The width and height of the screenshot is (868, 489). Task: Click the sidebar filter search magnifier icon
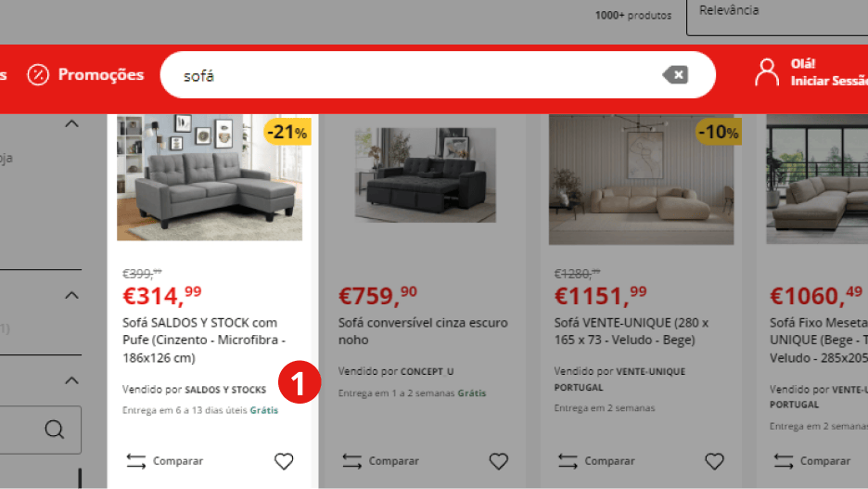(54, 430)
